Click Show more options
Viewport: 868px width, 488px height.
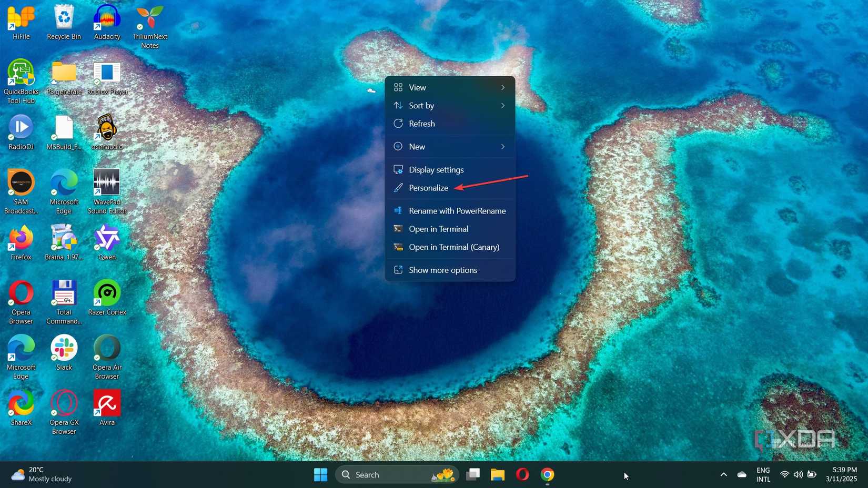[442, 270]
